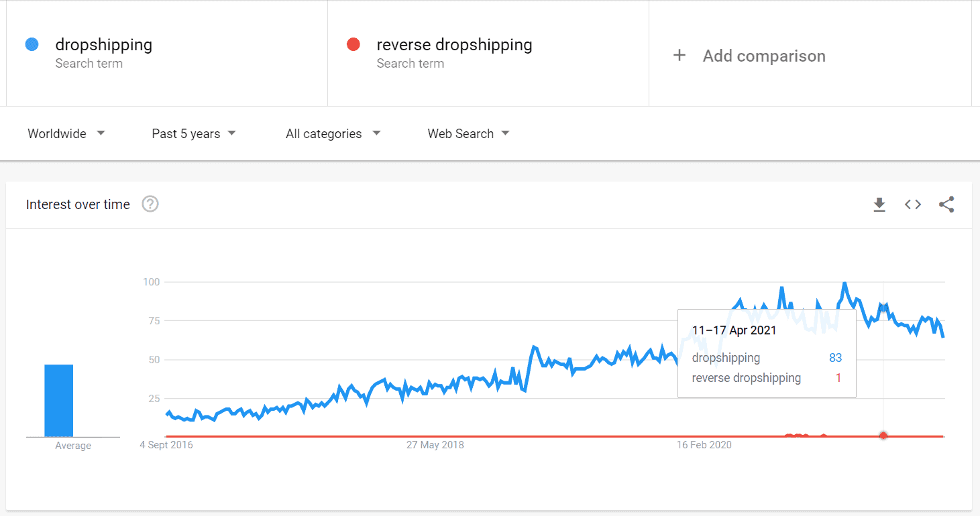Click the Average interest bar for dropshipping
The width and height of the screenshot is (980, 516).
click(x=59, y=400)
